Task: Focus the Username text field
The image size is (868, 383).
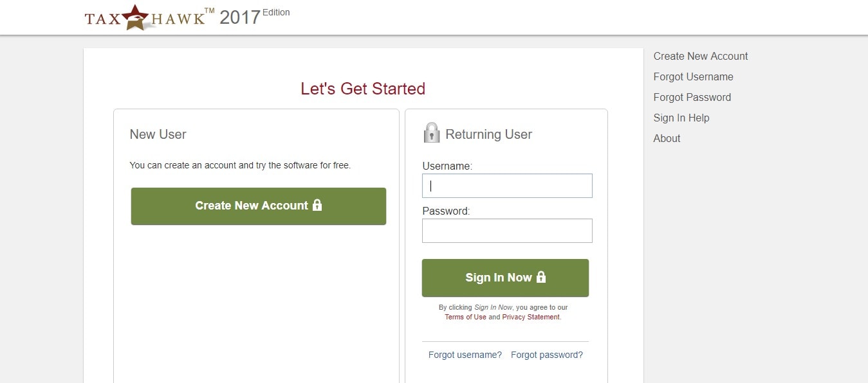Action: [507, 186]
